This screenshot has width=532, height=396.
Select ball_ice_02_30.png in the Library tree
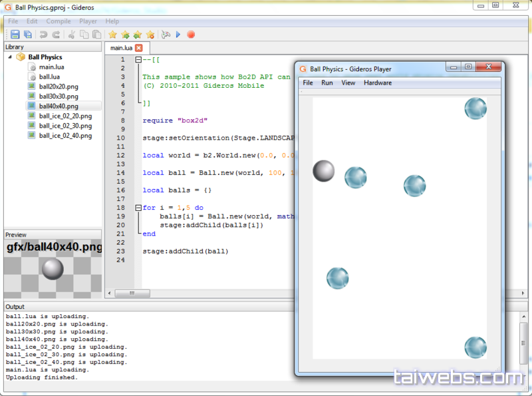point(65,126)
